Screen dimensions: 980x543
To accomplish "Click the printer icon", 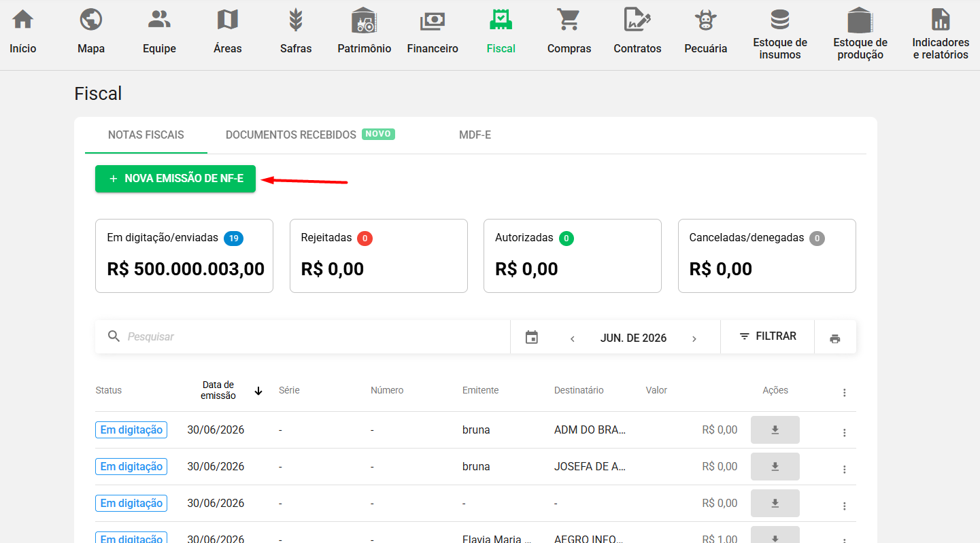I will (835, 338).
